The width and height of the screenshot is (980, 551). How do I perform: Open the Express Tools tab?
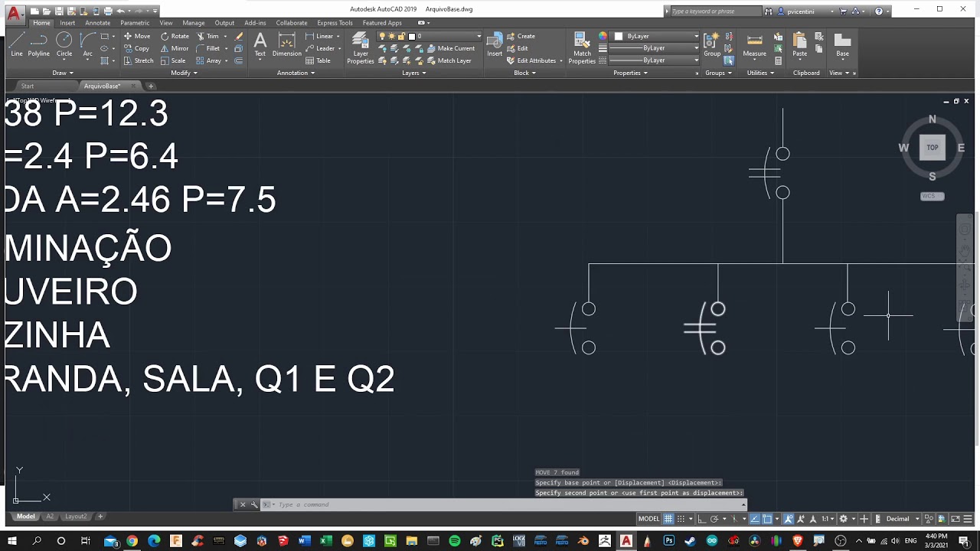coord(335,23)
